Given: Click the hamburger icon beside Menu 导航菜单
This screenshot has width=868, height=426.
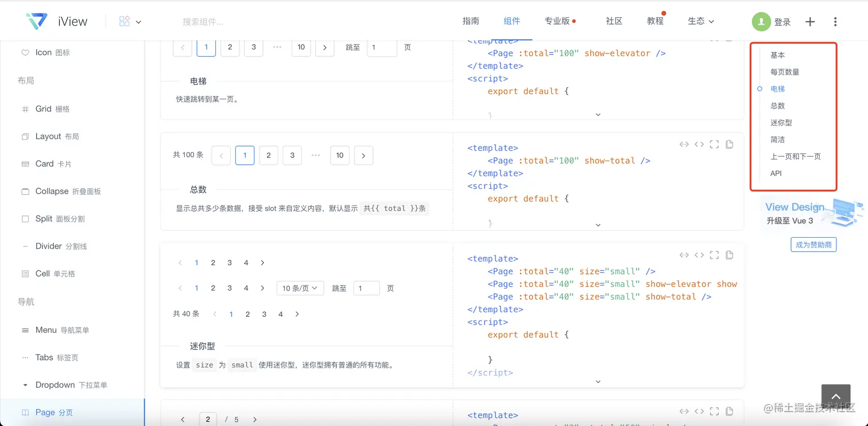Looking at the screenshot, I should pyautogui.click(x=25, y=330).
